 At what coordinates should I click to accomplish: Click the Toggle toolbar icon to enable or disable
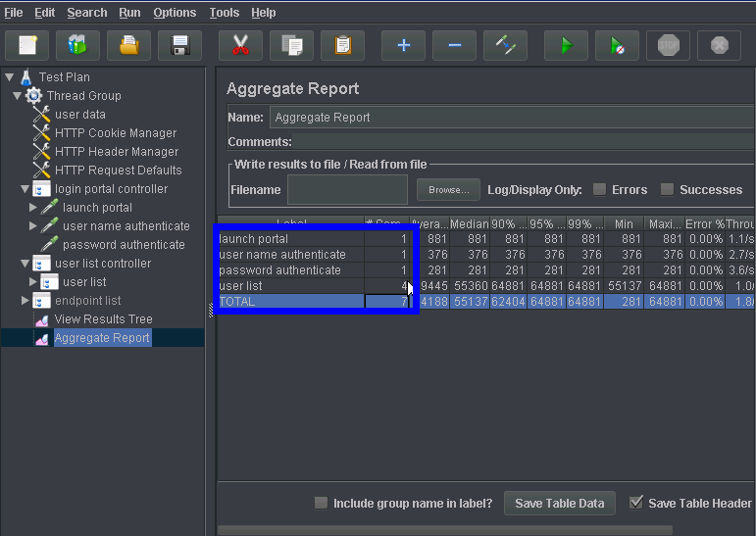point(506,45)
